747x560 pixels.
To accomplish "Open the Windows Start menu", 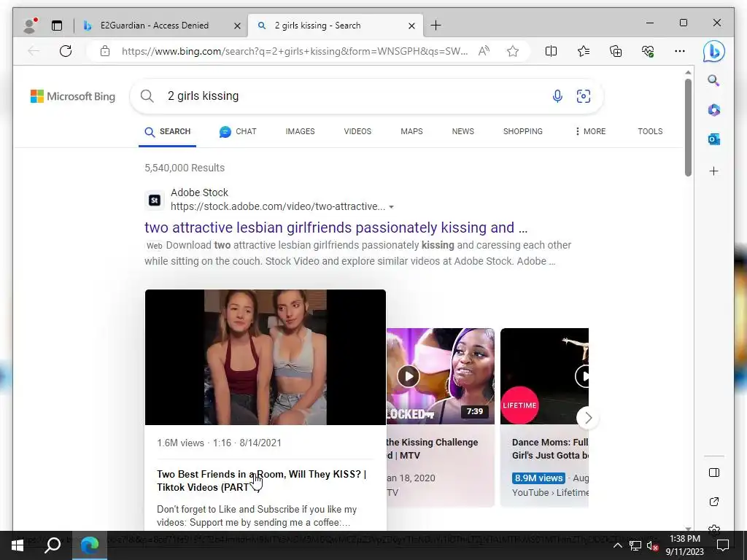I will coord(18,545).
